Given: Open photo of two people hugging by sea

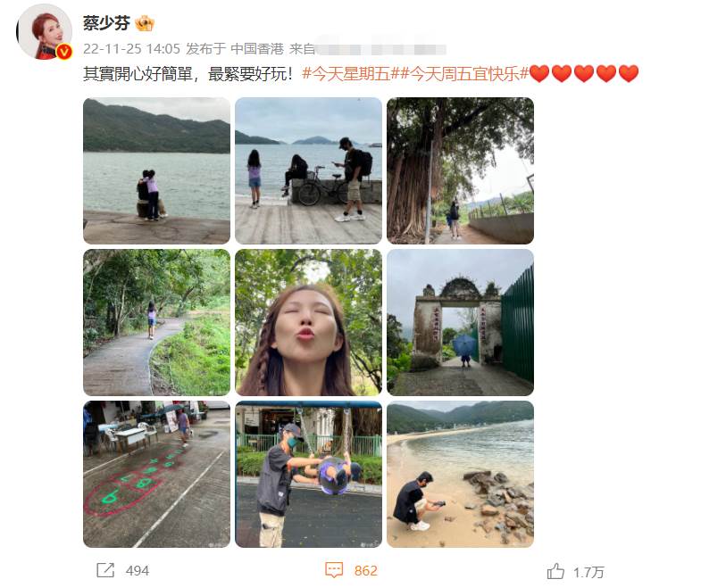Looking at the screenshot, I should (x=156, y=170).
